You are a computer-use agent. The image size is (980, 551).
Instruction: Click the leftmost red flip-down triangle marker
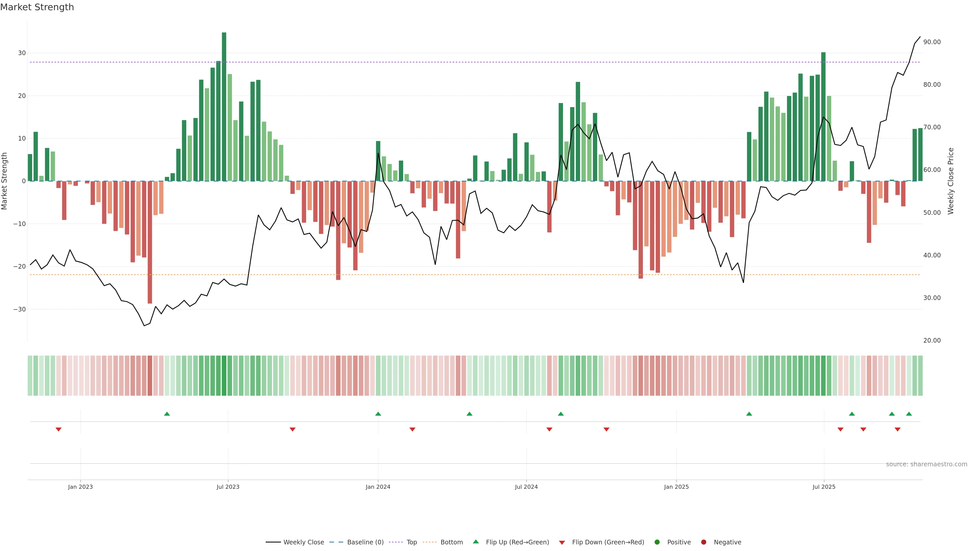pyautogui.click(x=59, y=429)
